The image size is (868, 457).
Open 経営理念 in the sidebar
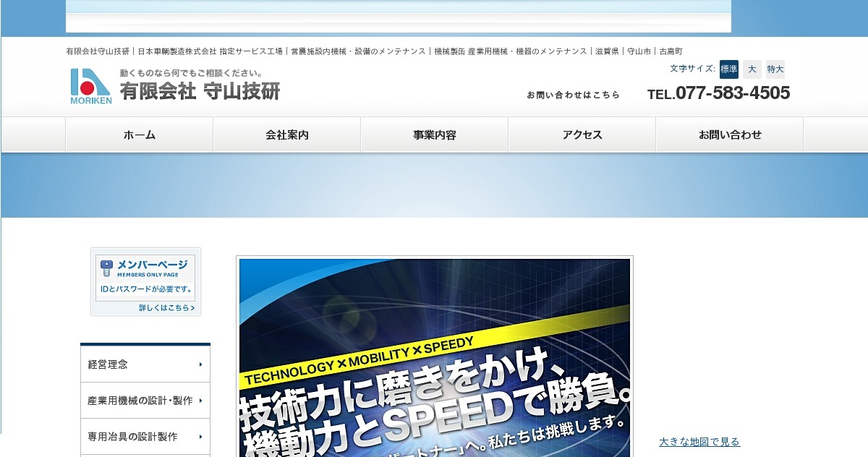coord(145,364)
